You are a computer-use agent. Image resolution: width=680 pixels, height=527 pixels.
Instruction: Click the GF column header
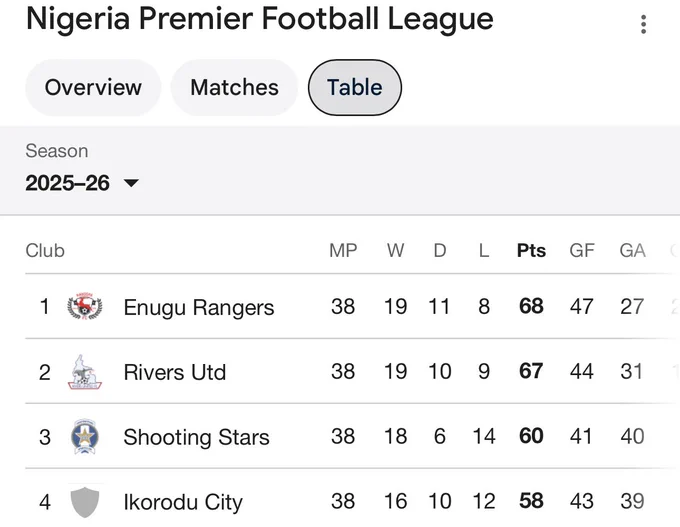tap(582, 251)
